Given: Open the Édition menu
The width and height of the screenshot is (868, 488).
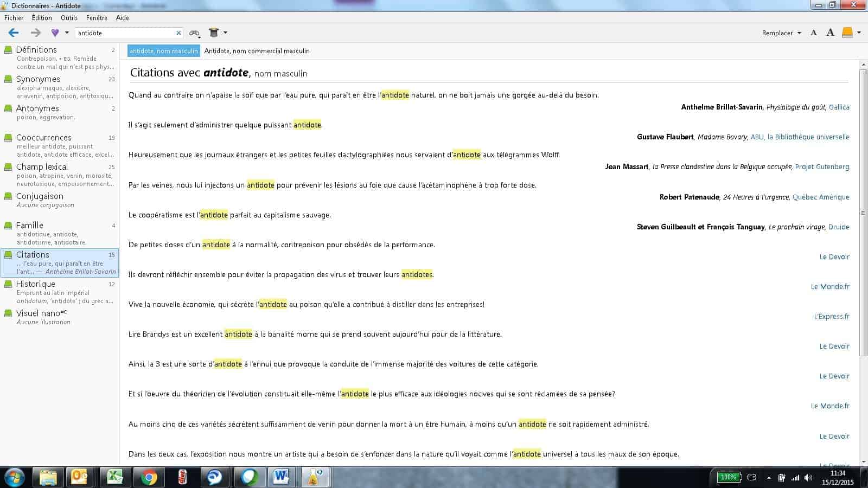Looking at the screenshot, I should pyautogui.click(x=42, y=18).
